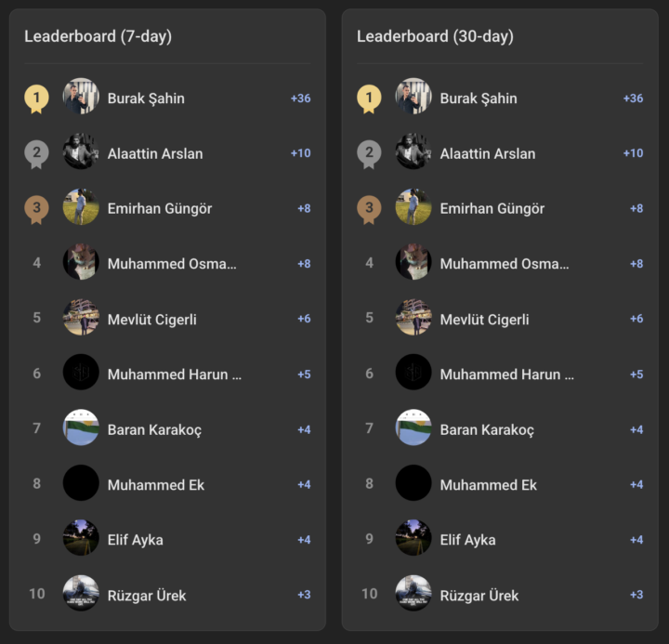Click Muhammed Ek name in 30-day leaderboard
Screen dimensions: 669x644
click(x=488, y=484)
